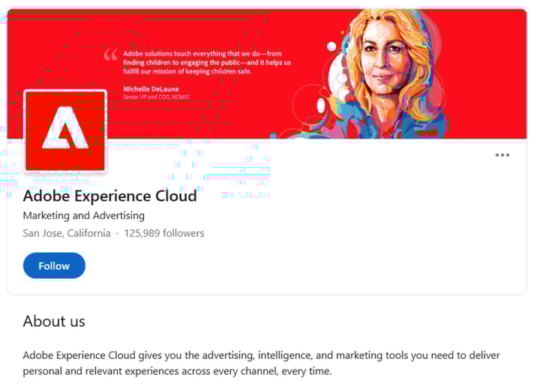The image size is (534, 392).
Task: Click the About us description paragraph
Action: 261,363
